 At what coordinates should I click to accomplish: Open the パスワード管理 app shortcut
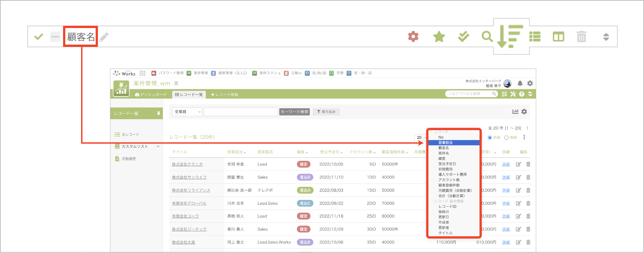coord(167,73)
